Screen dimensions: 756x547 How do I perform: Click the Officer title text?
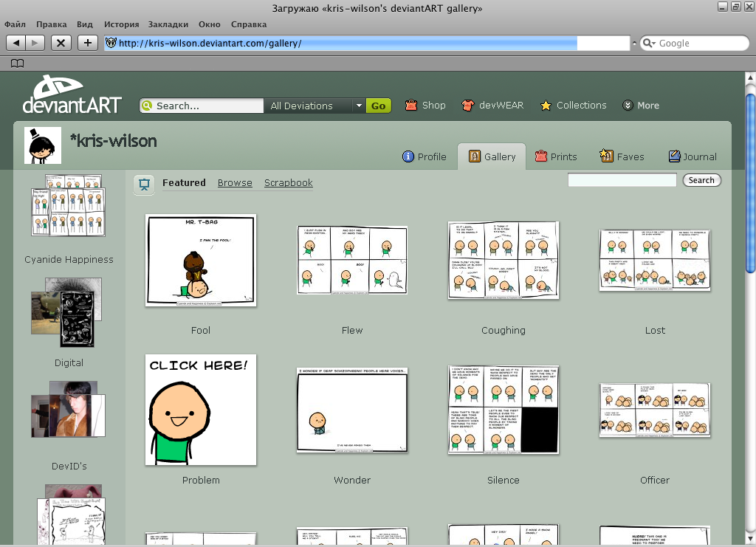point(655,480)
